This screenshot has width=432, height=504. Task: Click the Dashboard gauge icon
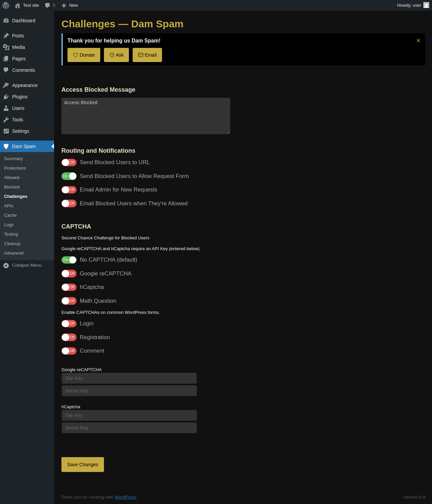click(x=6, y=21)
